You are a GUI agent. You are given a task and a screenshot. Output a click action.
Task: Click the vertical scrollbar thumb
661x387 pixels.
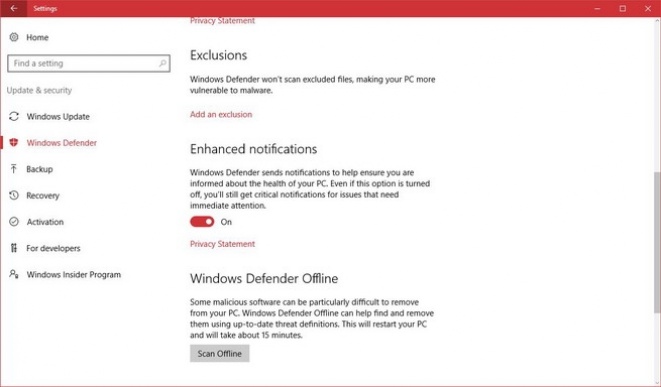coord(657,242)
